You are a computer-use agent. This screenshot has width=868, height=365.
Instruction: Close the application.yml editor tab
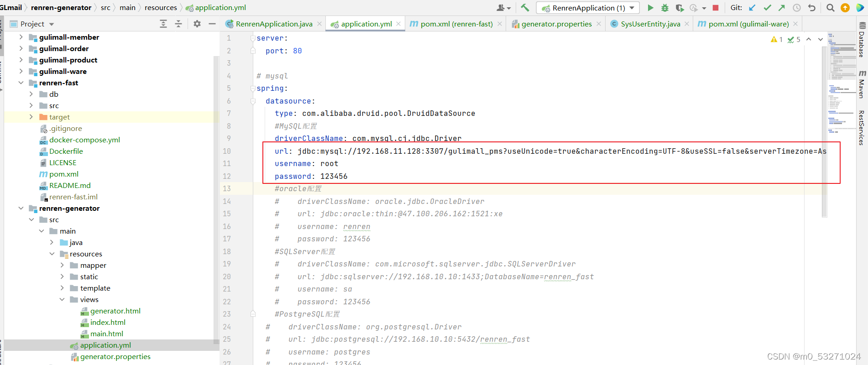(398, 24)
